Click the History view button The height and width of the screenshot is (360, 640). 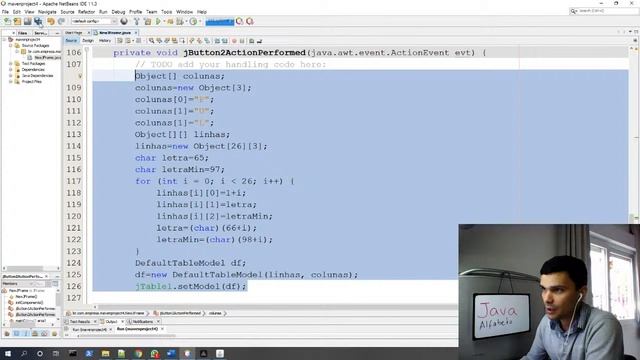[105, 40]
